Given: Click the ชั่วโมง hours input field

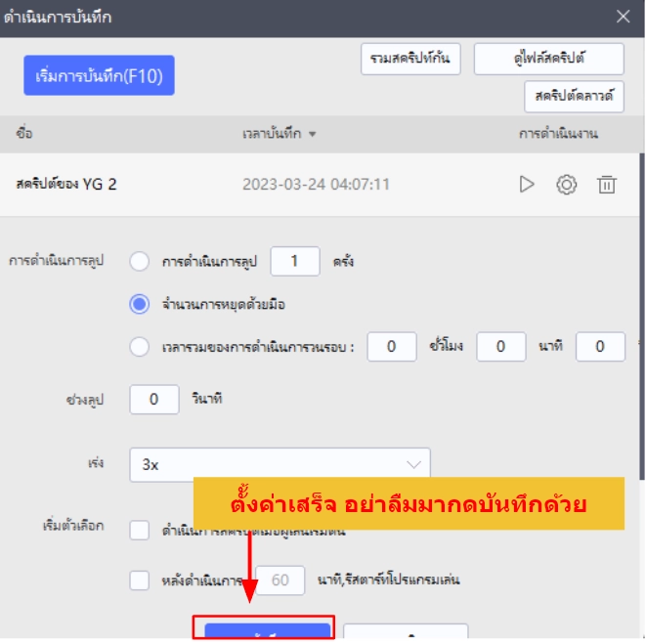Looking at the screenshot, I should click(x=392, y=346).
